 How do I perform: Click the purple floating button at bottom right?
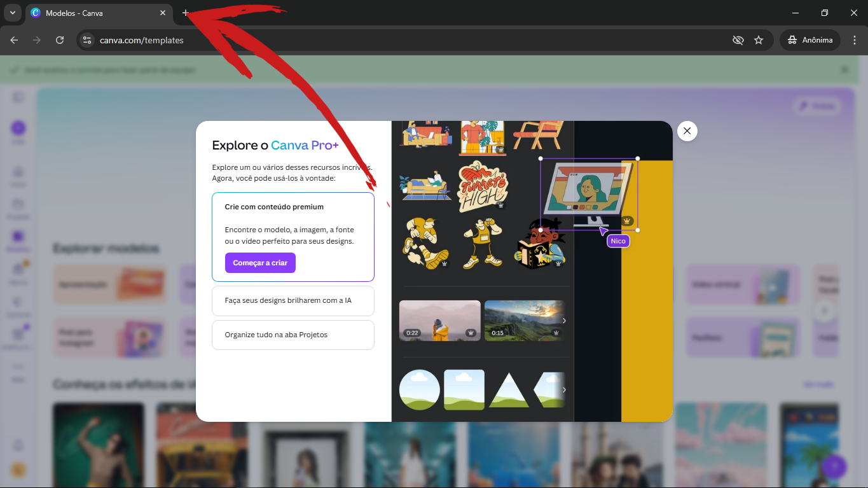834,467
